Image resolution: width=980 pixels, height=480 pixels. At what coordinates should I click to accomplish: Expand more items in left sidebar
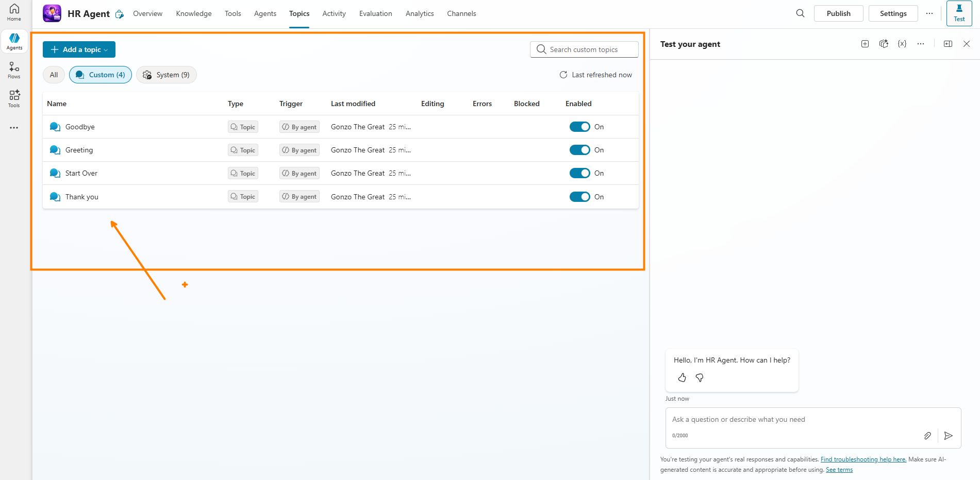coord(14,128)
